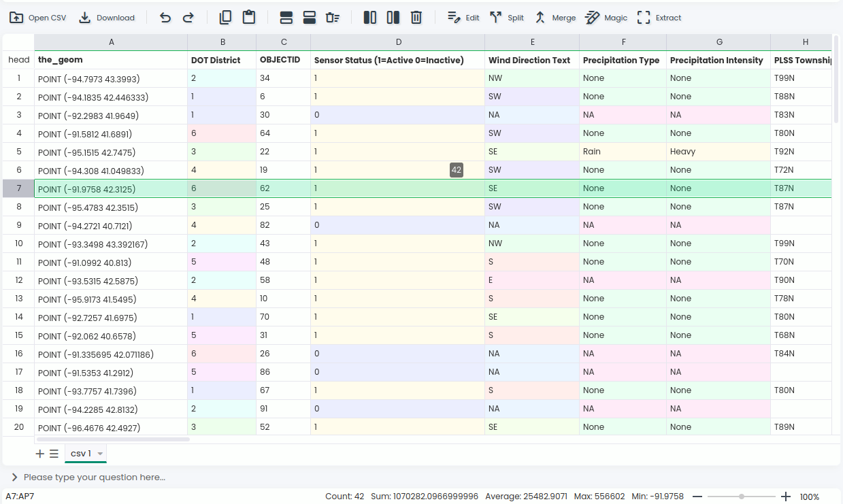Image resolution: width=843 pixels, height=504 pixels.
Task: Insert a row using the row icon
Action: [286, 18]
